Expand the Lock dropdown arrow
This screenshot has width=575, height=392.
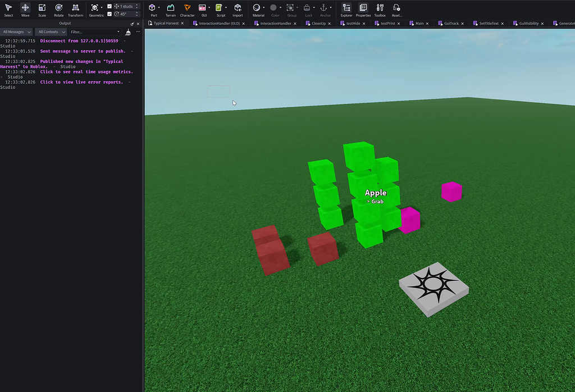[314, 8]
